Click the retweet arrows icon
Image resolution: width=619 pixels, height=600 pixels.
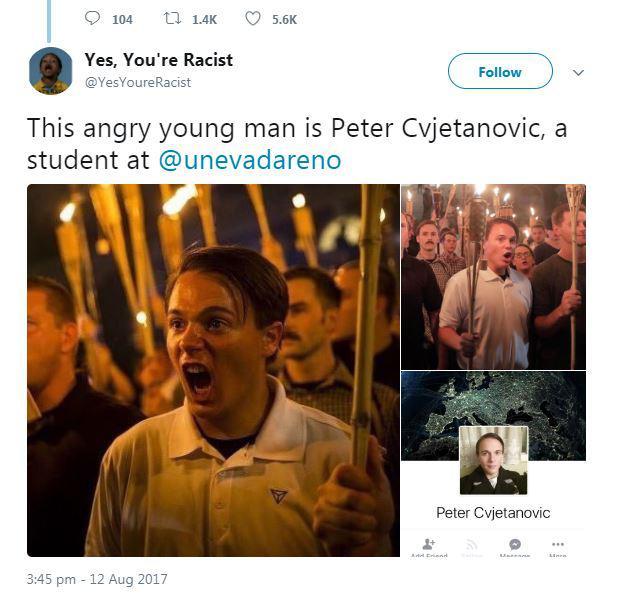(173, 18)
